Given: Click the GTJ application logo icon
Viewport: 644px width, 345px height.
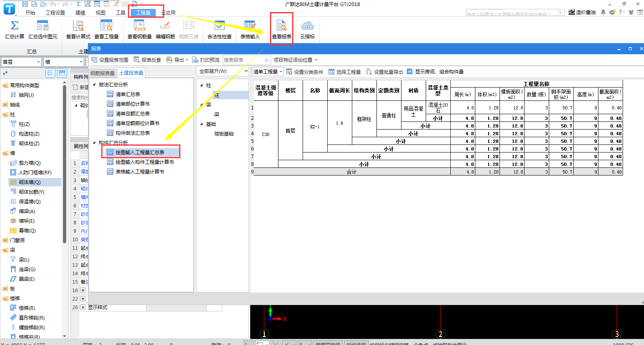Looking at the screenshot, I should pos(9,8).
